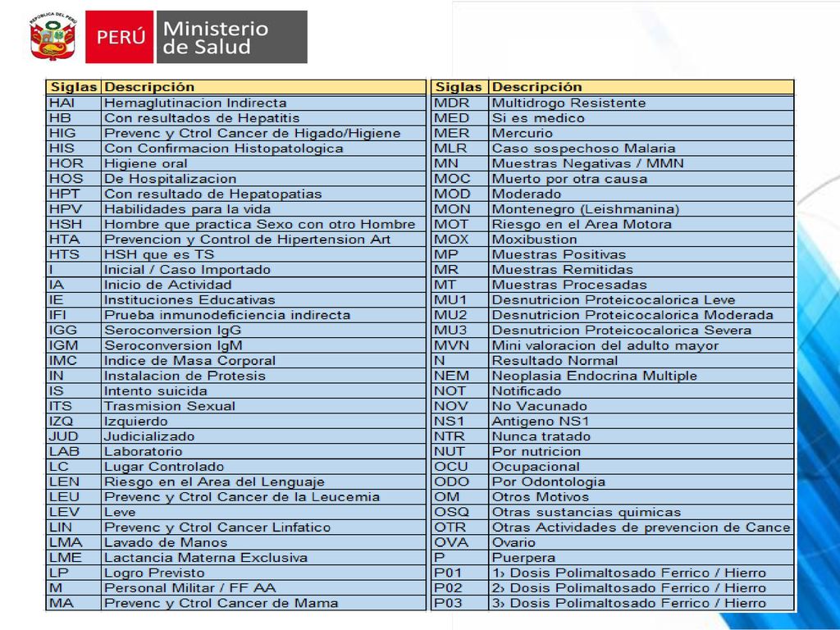Click 'Otras sustancias quimicas' cell

tap(641, 512)
